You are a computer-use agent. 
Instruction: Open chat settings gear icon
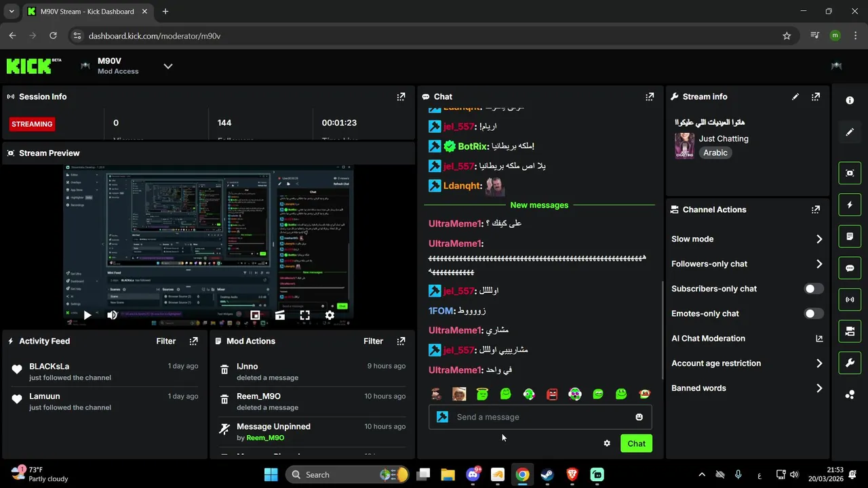[x=607, y=443]
